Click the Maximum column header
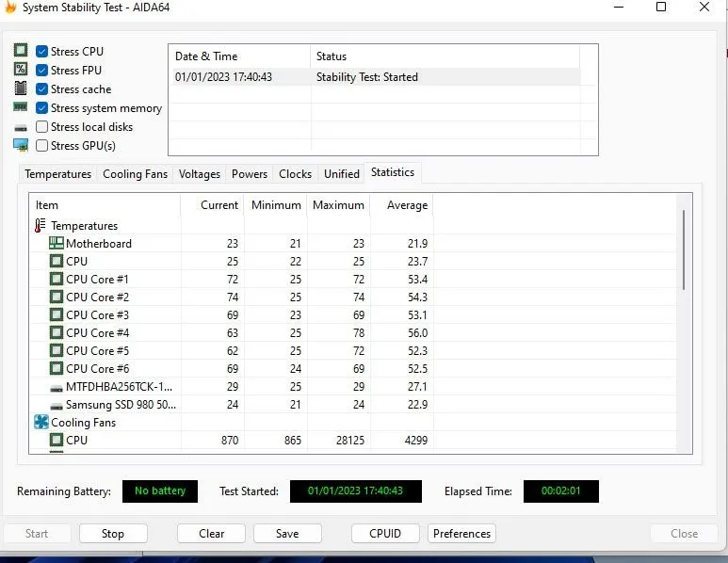The height and width of the screenshot is (563, 728). (338, 205)
